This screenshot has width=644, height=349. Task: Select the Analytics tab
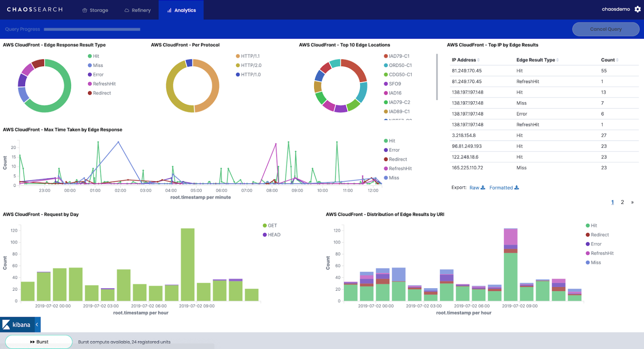pyautogui.click(x=181, y=10)
